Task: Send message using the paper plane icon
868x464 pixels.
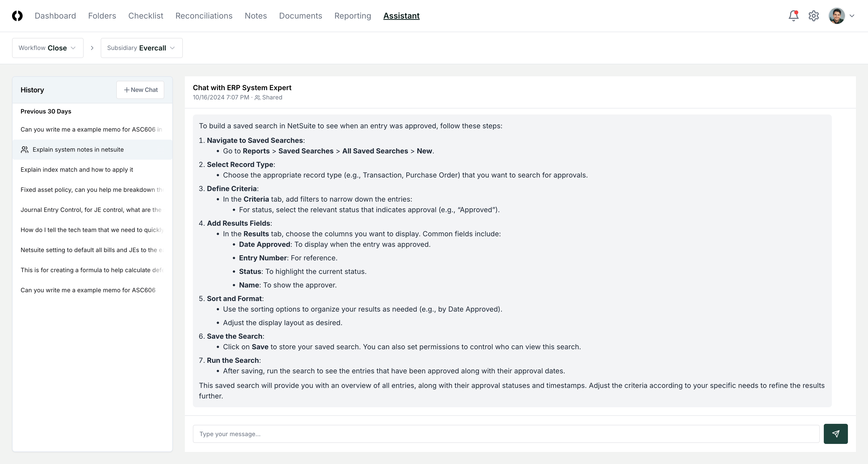Action: 836,434
